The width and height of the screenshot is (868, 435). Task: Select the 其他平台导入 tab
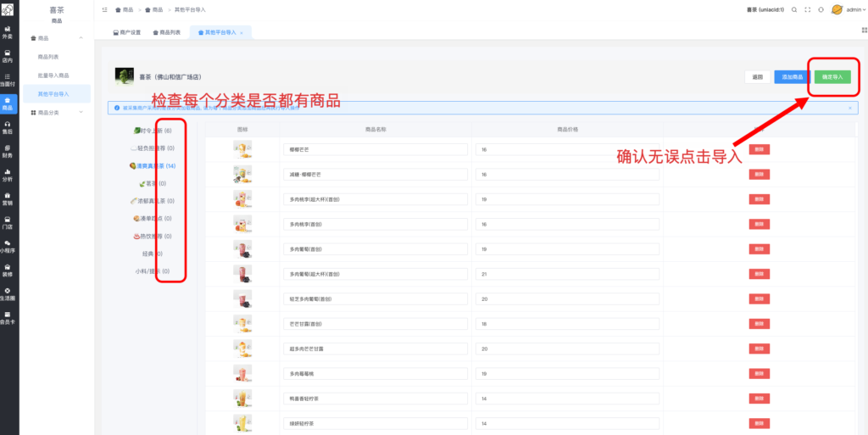(220, 33)
